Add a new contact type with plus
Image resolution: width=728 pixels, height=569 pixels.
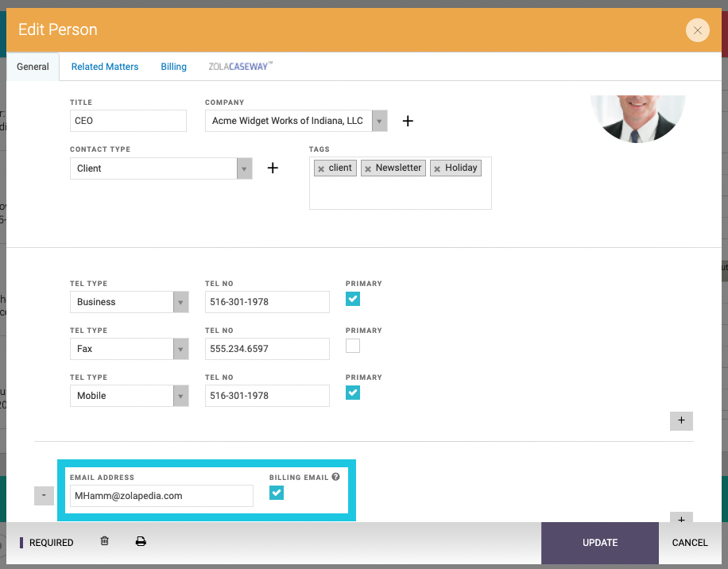[273, 168]
